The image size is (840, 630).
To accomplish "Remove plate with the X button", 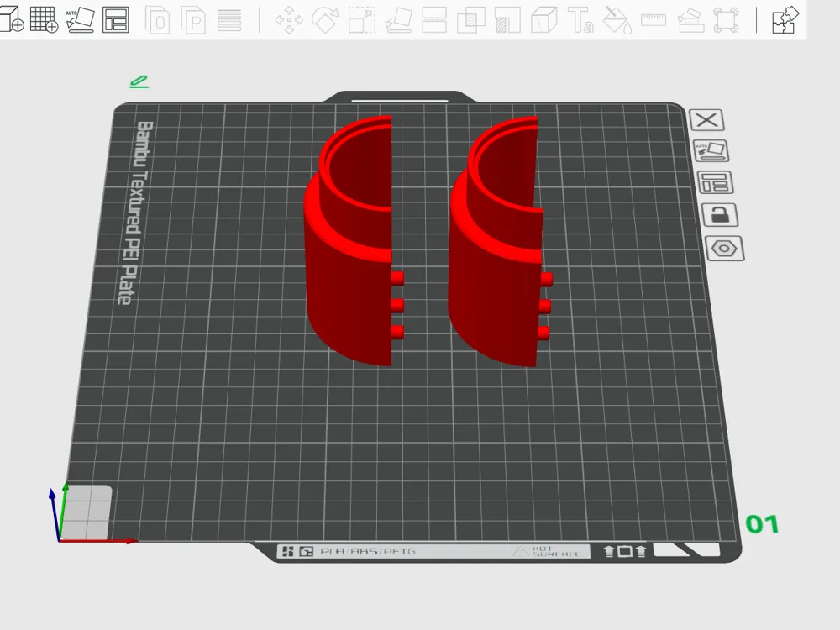I will (x=706, y=120).
